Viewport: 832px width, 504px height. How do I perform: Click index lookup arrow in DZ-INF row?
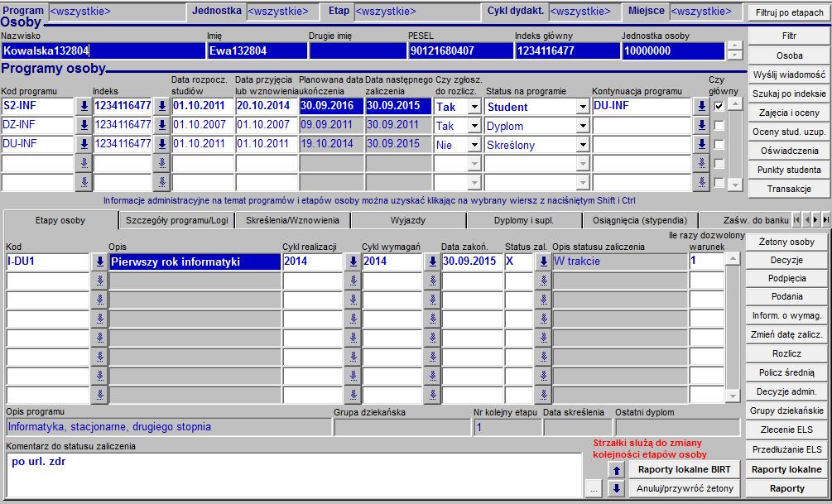[x=161, y=125]
